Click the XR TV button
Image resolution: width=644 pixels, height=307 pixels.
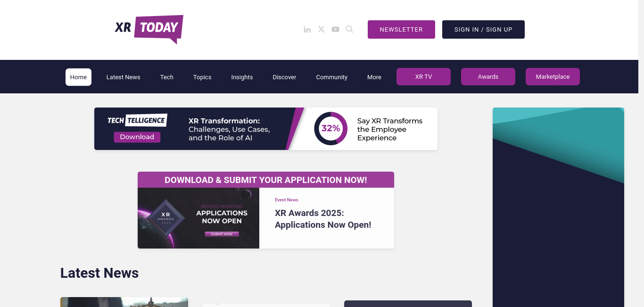[x=423, y=76]
